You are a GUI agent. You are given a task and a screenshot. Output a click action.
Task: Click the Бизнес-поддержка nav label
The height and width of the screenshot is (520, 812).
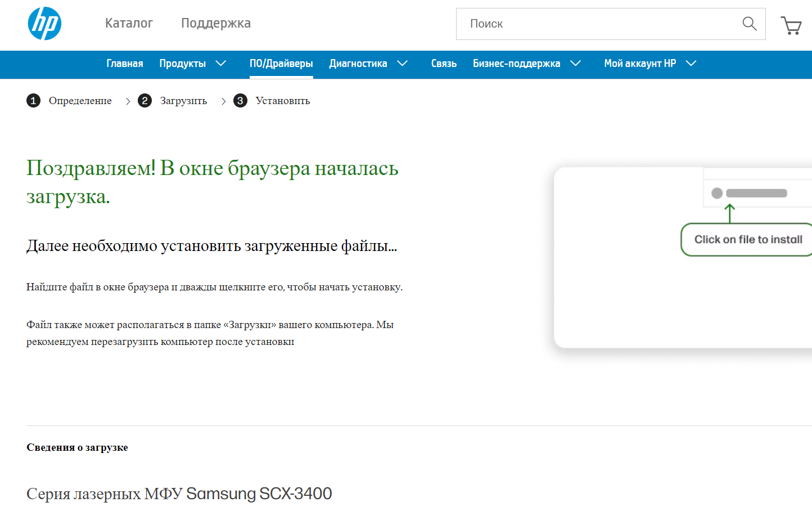click(x=516, y=64)
